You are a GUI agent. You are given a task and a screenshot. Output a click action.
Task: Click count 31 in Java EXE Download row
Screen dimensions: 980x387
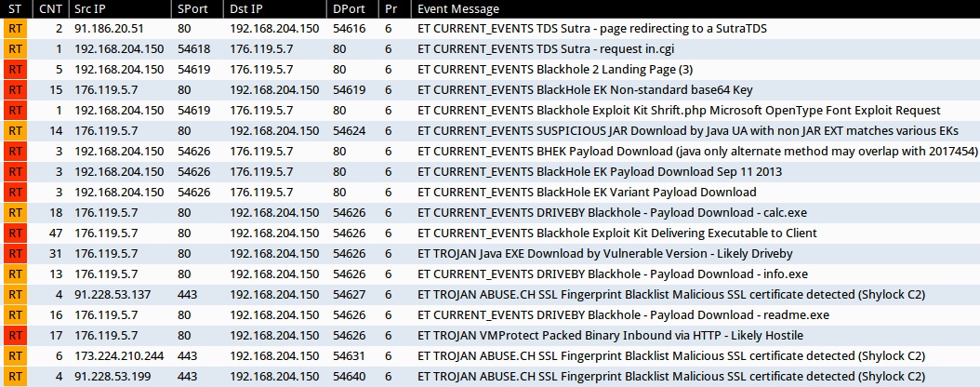tap(56, 254)
